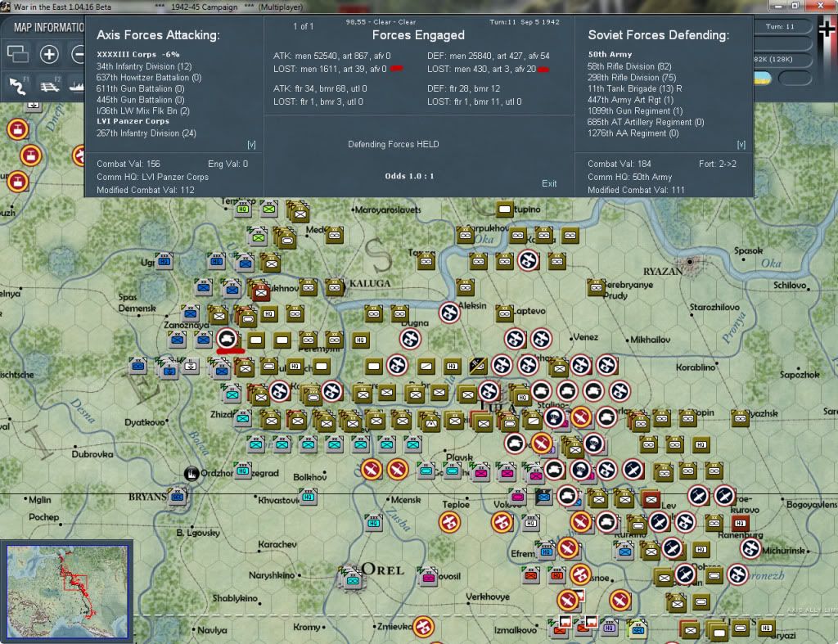Image resolution: width=838 pixels, height=644 pixels.
Task: Click 445th Gun Battalion (0) entry
Action: (140, 100)
